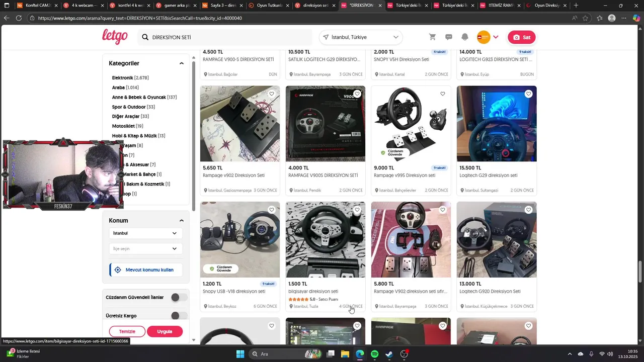The image size is (644, 362).
Task: Switch to the gamer arka browser tab
Action: click(176, 6)
